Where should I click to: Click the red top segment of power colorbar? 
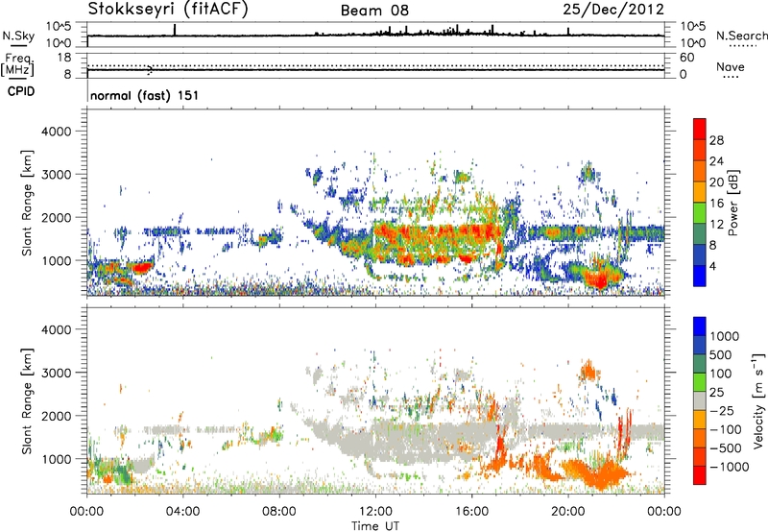tap(700, 130)
